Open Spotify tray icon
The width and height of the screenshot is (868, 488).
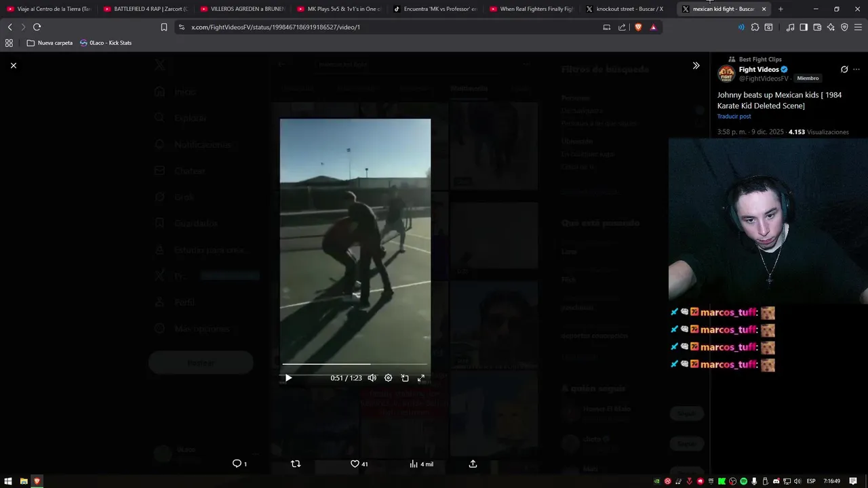click(x=743, y=481)
